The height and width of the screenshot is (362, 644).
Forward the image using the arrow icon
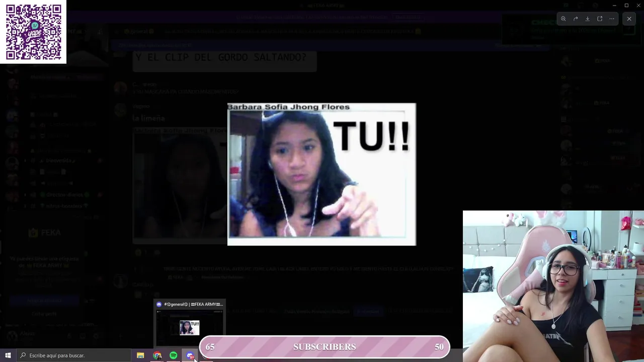click(576, 19)
